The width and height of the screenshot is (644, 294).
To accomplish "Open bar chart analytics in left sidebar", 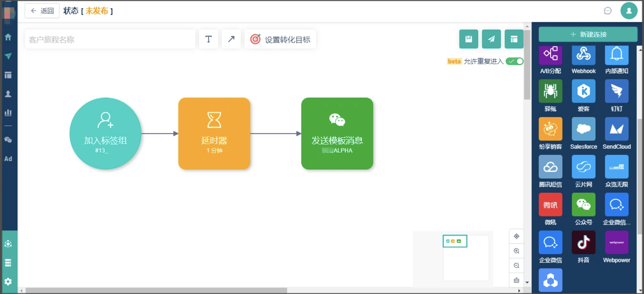I will click(x=8, y=112).
